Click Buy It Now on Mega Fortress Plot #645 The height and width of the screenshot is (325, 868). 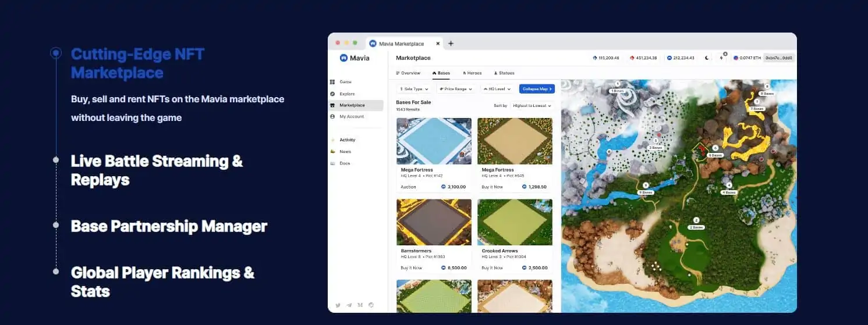tap(493, 187)
